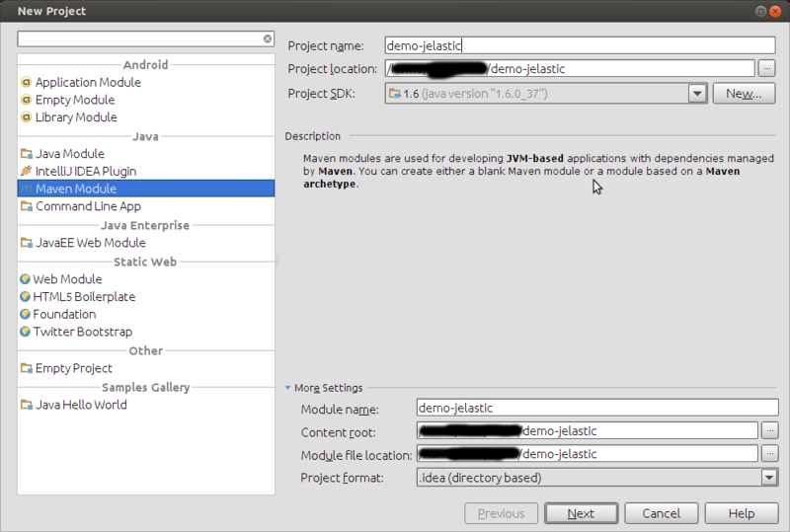Click the globe icon beside Twitter Bootstrap

pyautogui.click(x=26, y=332)
